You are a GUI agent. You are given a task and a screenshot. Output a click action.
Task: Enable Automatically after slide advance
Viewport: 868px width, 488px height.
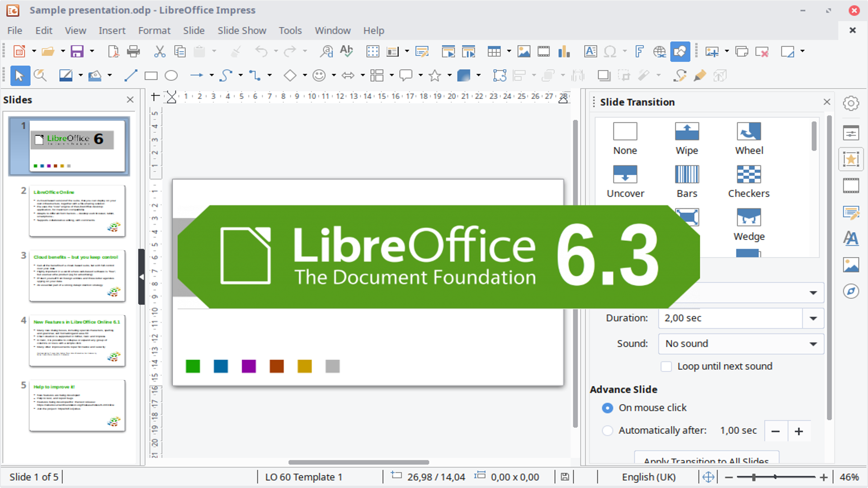point(608,431)
